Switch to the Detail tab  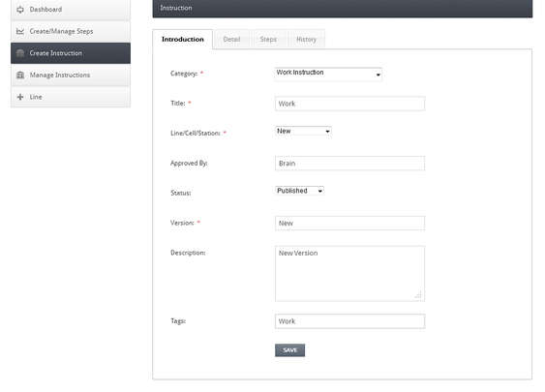click(x=231, y=40)
